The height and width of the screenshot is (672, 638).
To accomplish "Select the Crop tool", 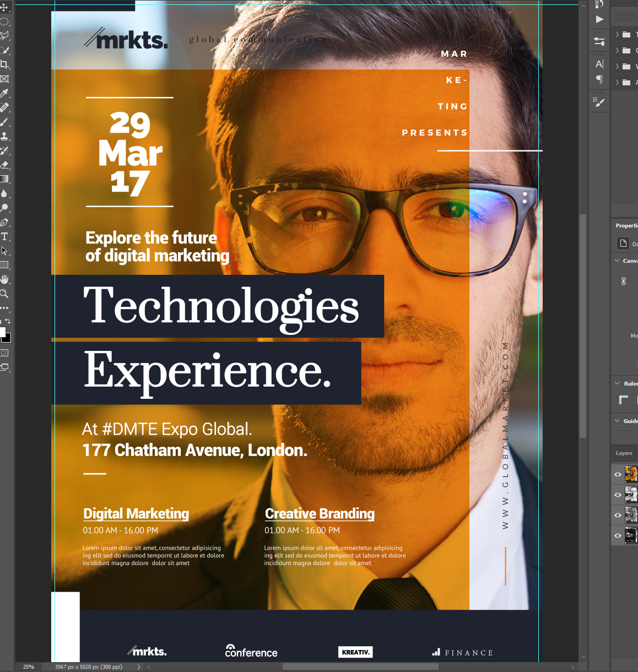I will tap(4, 64).
